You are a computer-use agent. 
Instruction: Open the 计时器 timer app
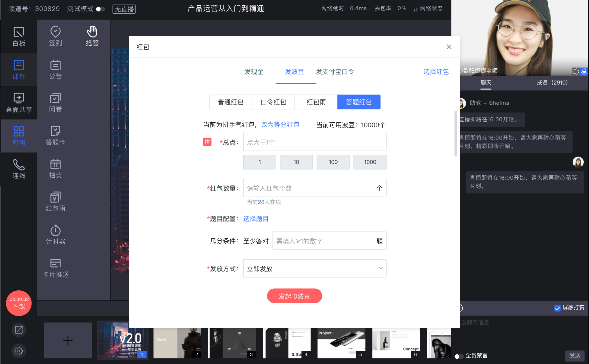click(x=55, y=235)
